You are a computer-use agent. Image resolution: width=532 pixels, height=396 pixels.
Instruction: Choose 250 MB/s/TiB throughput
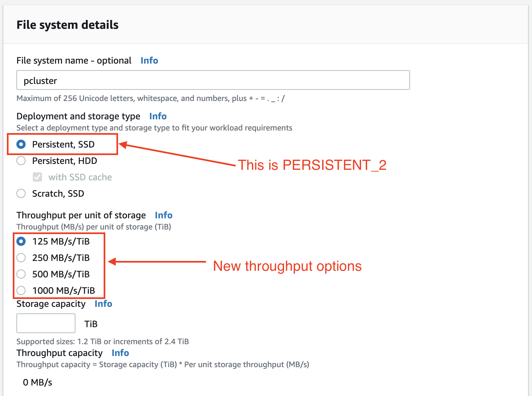(x=21, y=258)
